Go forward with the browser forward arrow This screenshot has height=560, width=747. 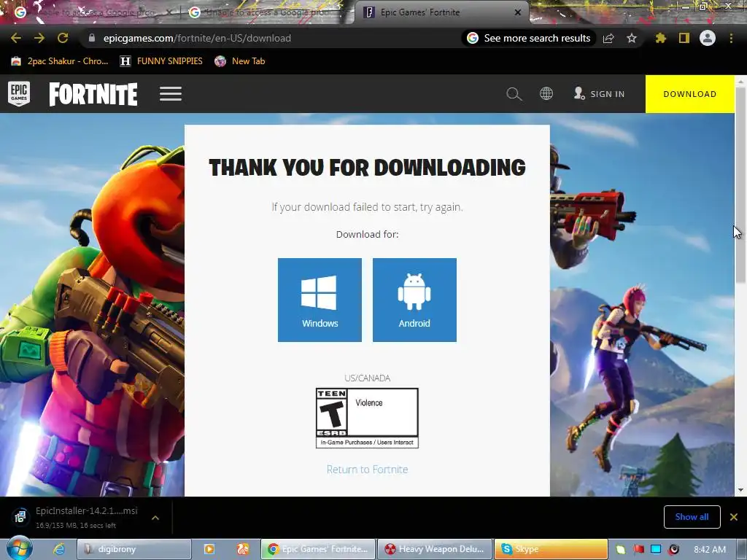pyautogui.click(x=39, y=38)
